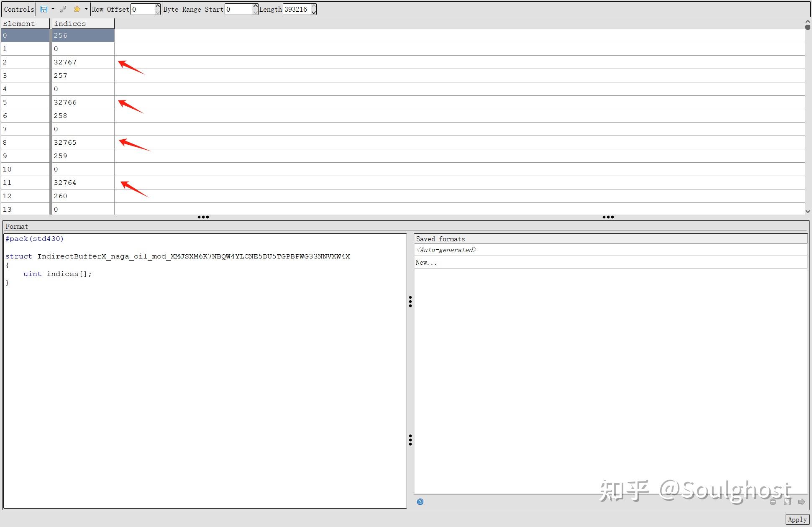This screenshot has width=812, height=527.
Task: Click the save format floppy icon
Action: coord(787,502)
